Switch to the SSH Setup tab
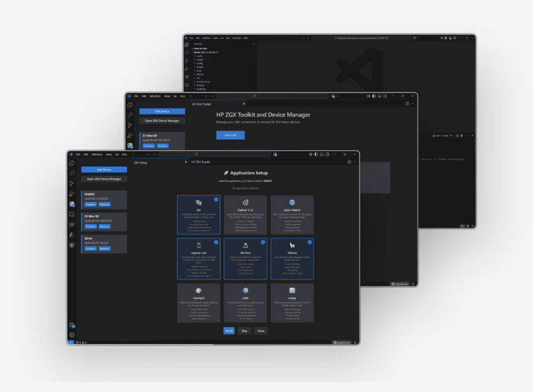533x392 pixels. click(140, 162)
